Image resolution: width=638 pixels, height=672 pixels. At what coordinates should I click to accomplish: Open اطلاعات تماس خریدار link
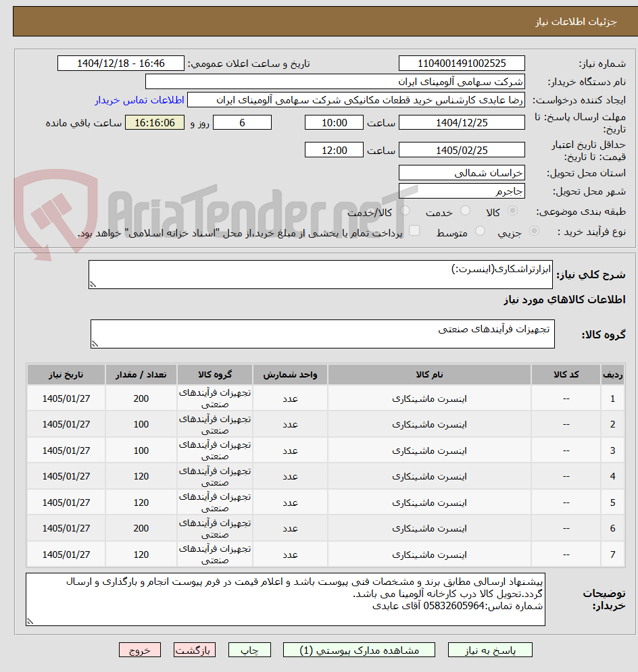point(139,100)
